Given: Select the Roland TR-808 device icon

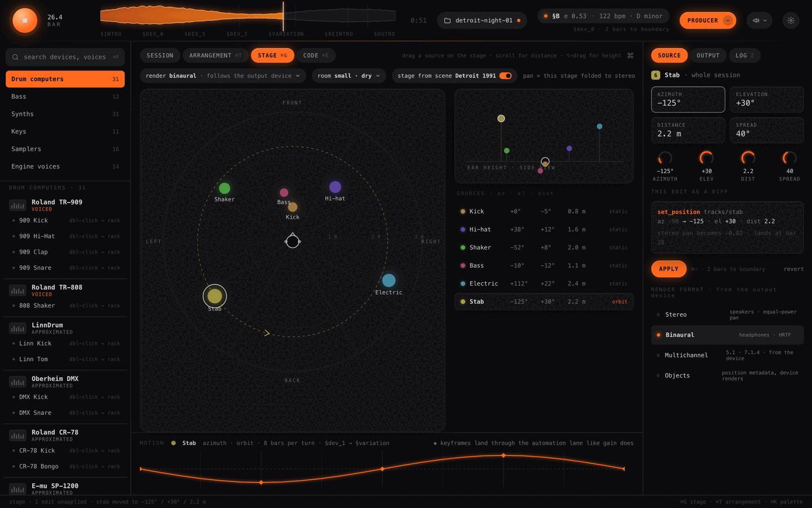Looking at the screenshot, I should click(x=17, y=291).
